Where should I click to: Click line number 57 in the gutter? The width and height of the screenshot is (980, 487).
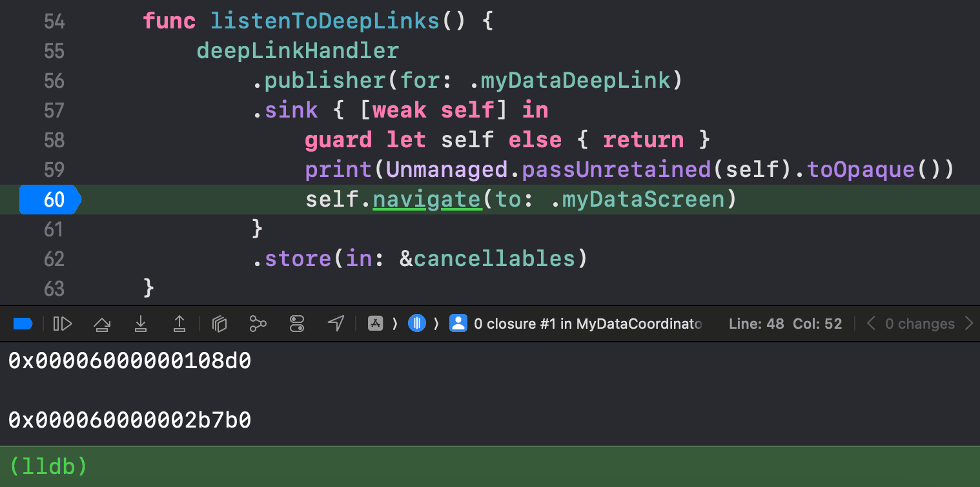coord(54,110)
